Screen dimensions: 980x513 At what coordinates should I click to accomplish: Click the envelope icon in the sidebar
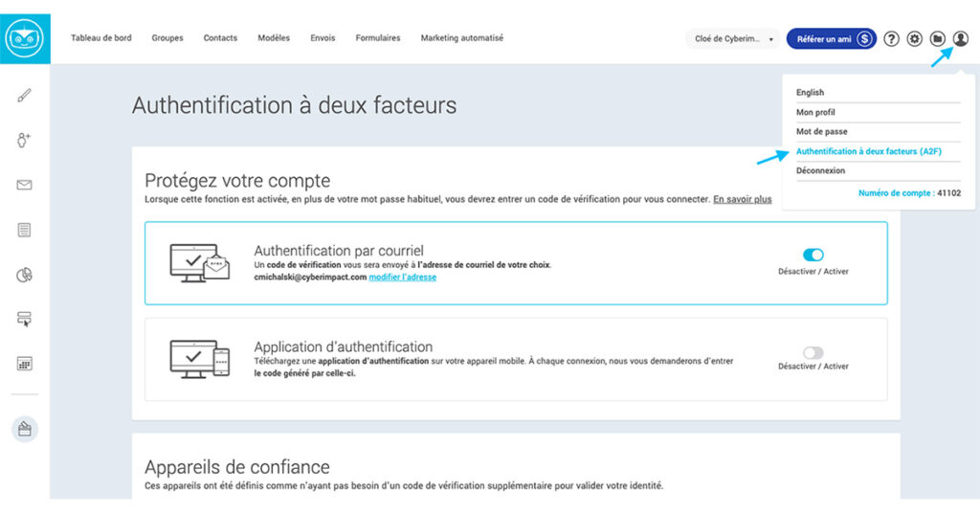pyautogui.click(x=25, y=185)
